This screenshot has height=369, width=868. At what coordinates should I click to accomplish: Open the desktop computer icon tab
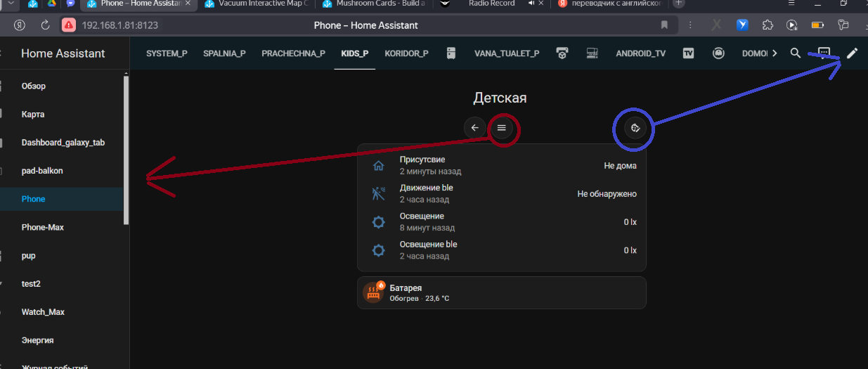[x=592, y=53]
